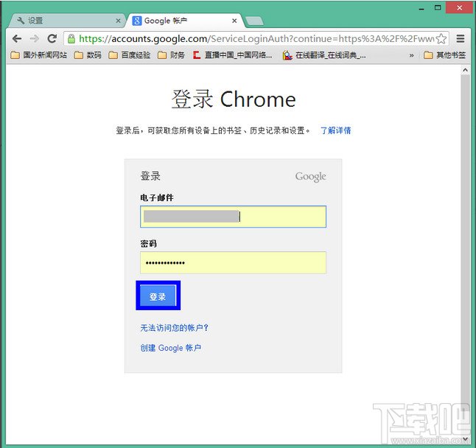Select the Google 帐户 tab
This screenshot has height=448, width=476.
click(184, 21)
